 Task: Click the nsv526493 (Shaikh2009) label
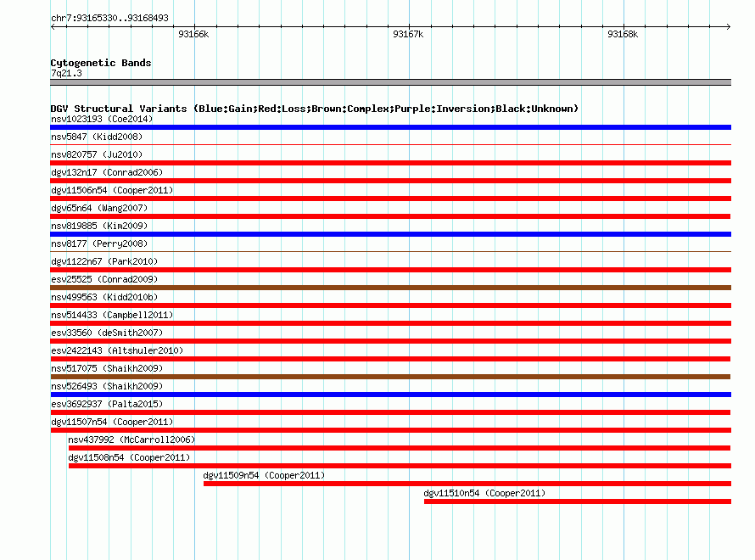[107, 386]
